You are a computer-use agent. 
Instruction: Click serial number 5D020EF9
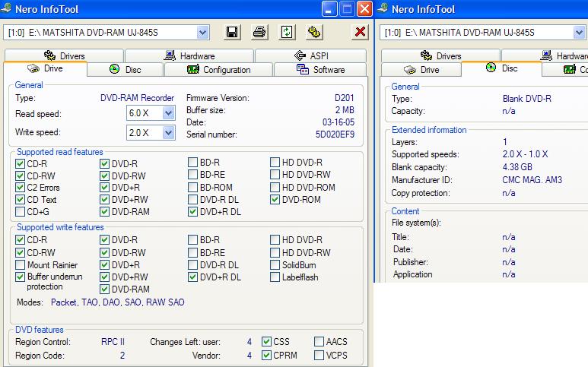click(x=335, y=134)
